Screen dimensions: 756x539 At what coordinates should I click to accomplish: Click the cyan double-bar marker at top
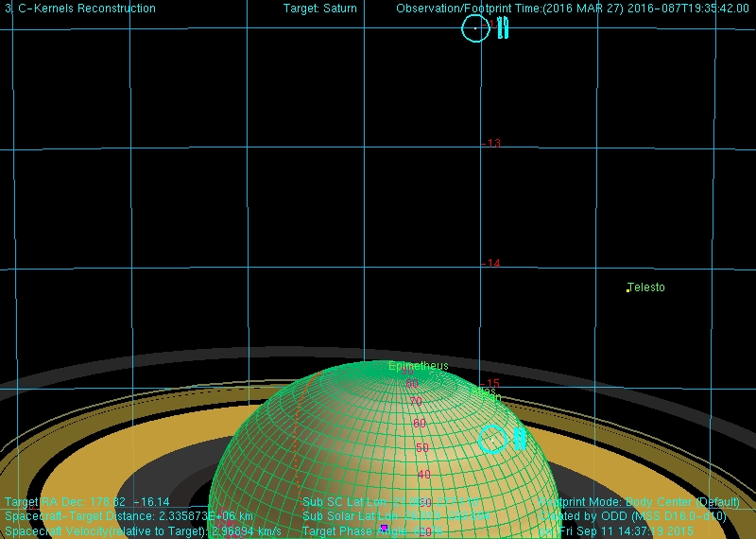click(x=503, y=27)
